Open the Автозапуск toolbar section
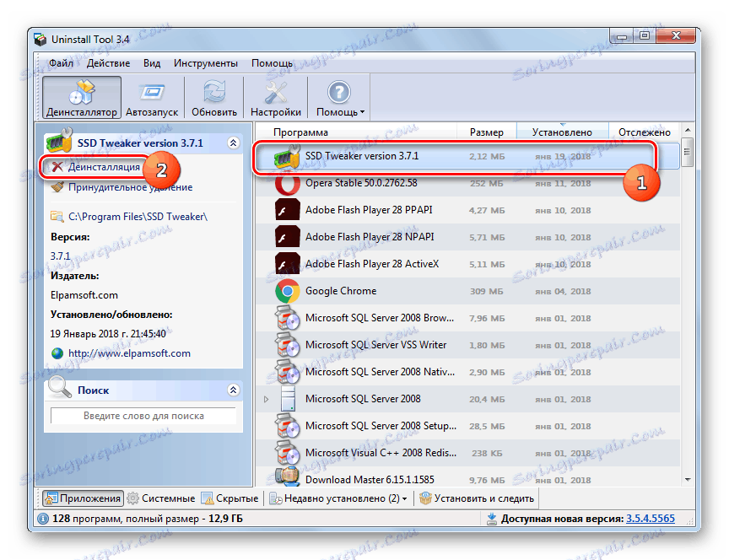 point(152,98)
